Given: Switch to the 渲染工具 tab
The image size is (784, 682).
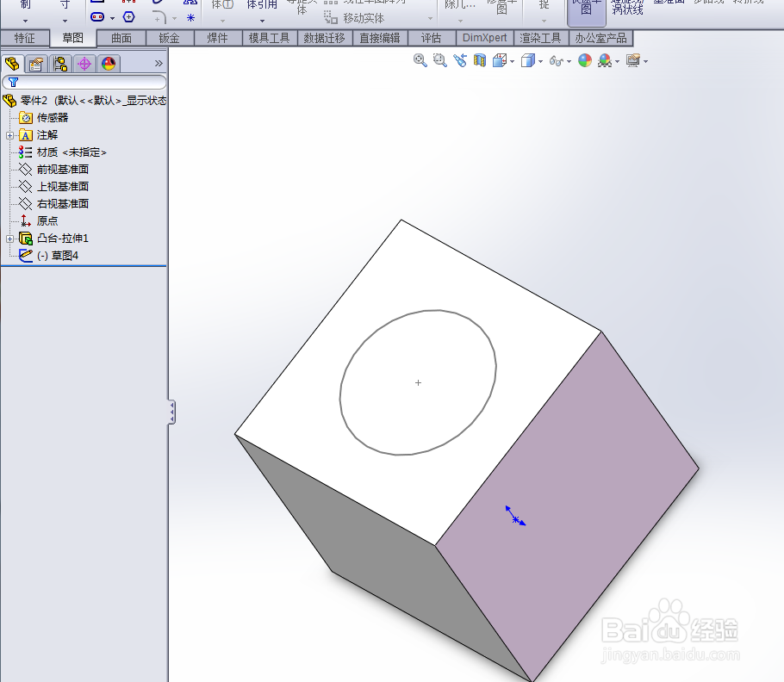Looking at the screenshot, I should point(540,38).
